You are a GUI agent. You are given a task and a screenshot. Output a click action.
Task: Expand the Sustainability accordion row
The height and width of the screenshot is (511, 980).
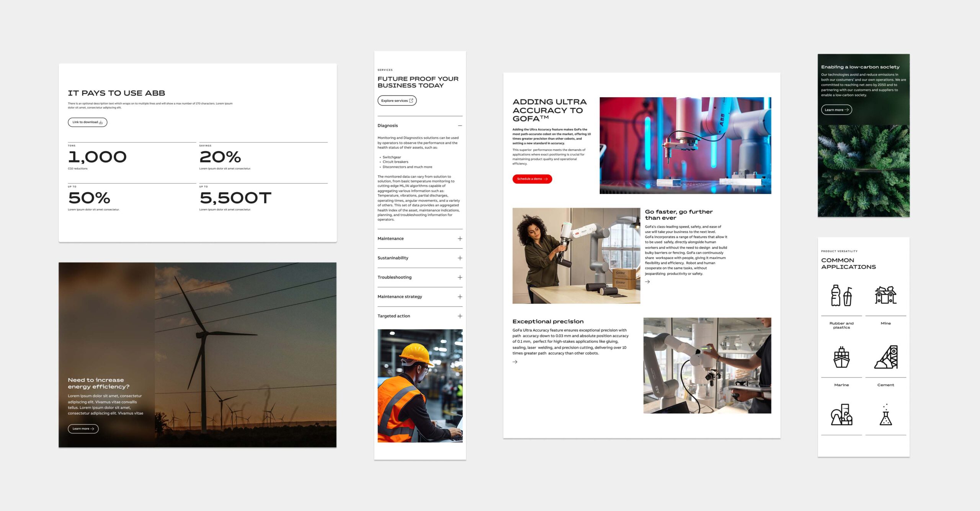420,258
